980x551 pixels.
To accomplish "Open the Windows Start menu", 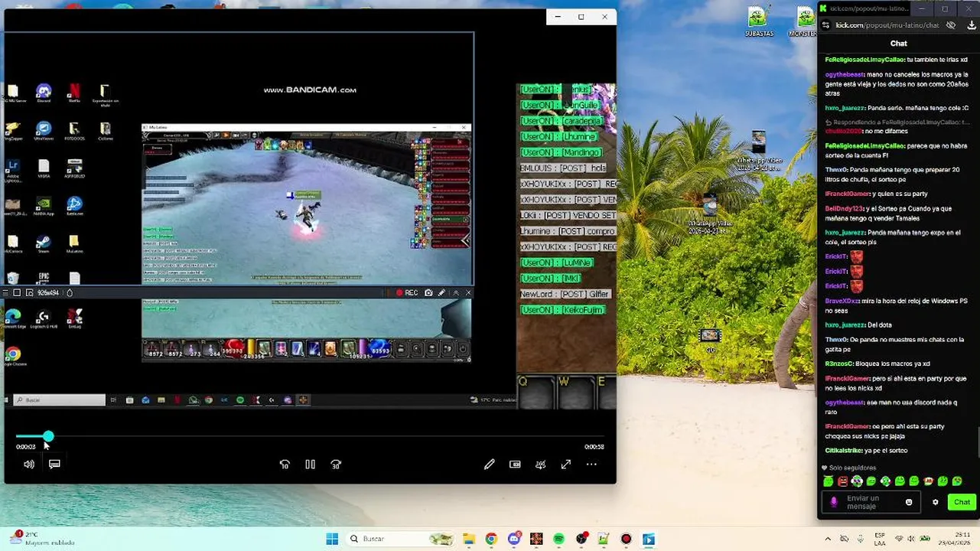I will (x=332, y=539).
